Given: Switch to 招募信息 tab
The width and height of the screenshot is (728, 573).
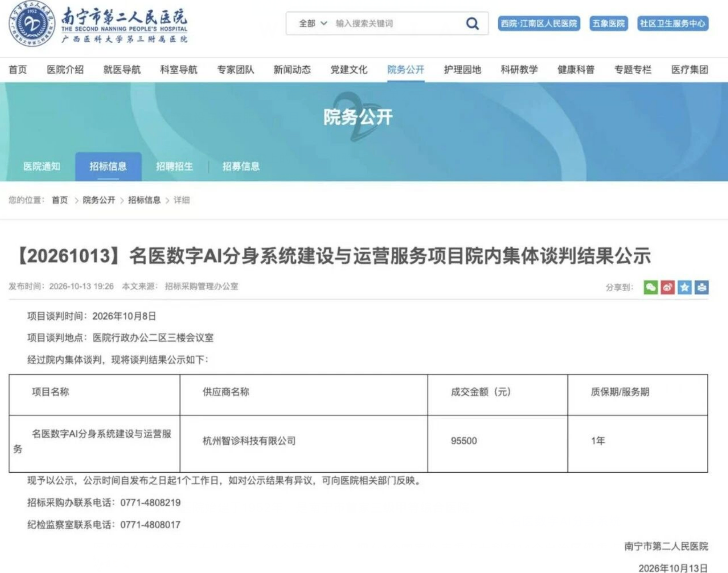Looking at the screenshot, I should [241, 167].
